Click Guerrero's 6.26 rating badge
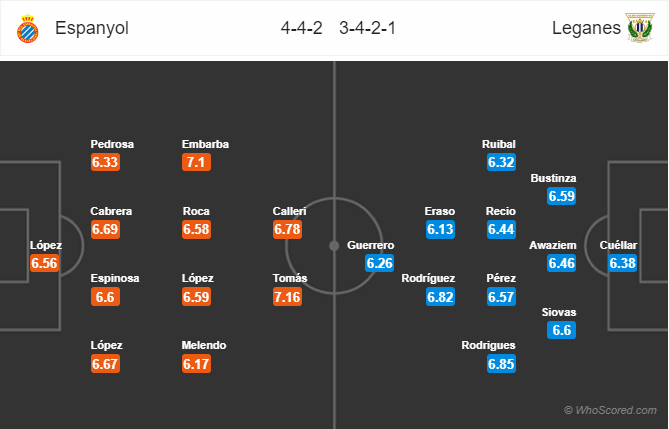This screenshot has width=669, height=429. [x=379, y=263]
